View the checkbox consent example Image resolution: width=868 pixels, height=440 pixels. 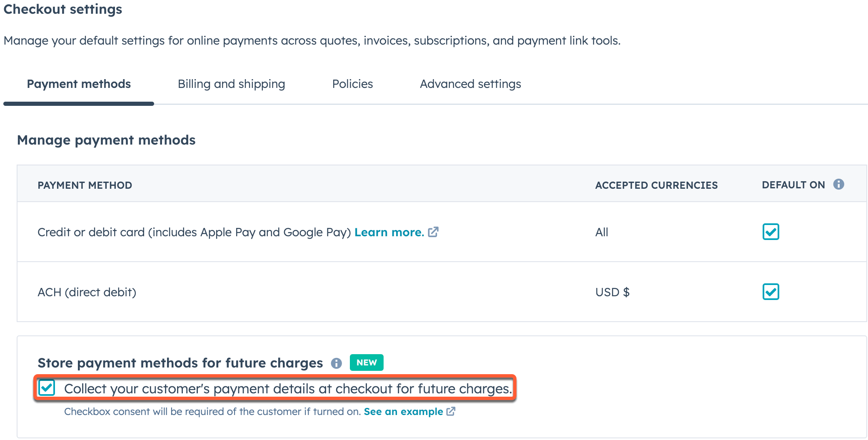tap(403, 411)
